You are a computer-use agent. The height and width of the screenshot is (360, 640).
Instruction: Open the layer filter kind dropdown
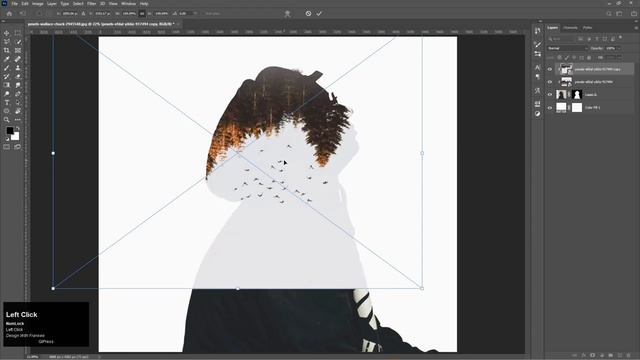[562, 39]
